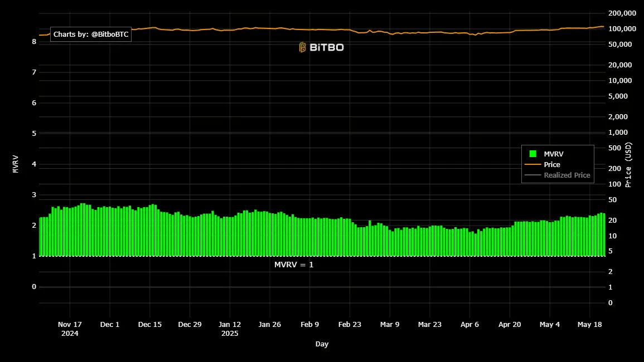Click the 'Price (USD)' axis title
Image resolution: width=644 pixels, height=362 pixels.
(628, 165)
